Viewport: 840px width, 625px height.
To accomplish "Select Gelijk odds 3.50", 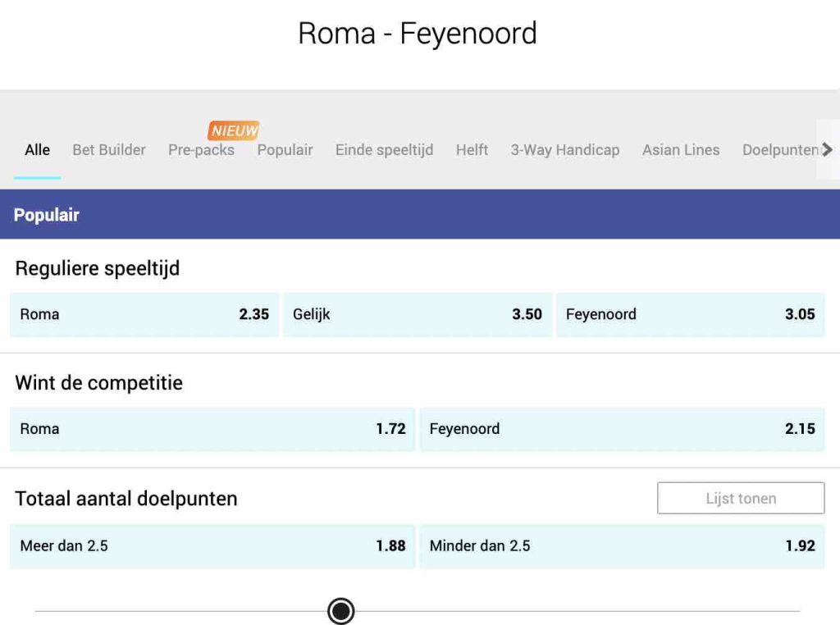I will pyautogui.click(x=418, y=314).
